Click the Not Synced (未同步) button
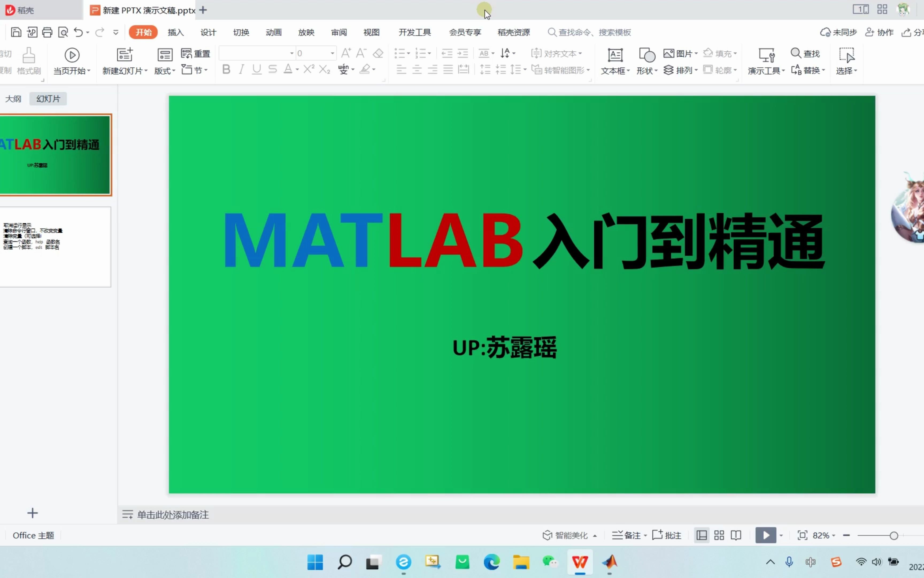Viewport: 924px width, 578px height. click(838, 32)
